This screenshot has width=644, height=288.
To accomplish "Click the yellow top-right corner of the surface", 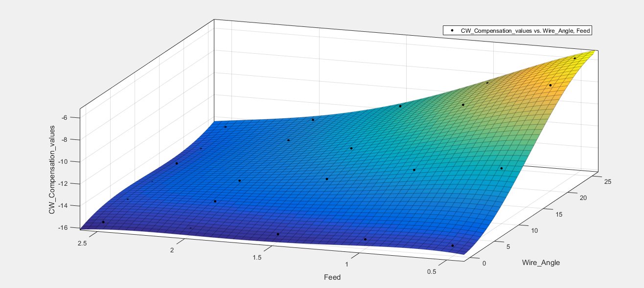I will coord(593,51).
